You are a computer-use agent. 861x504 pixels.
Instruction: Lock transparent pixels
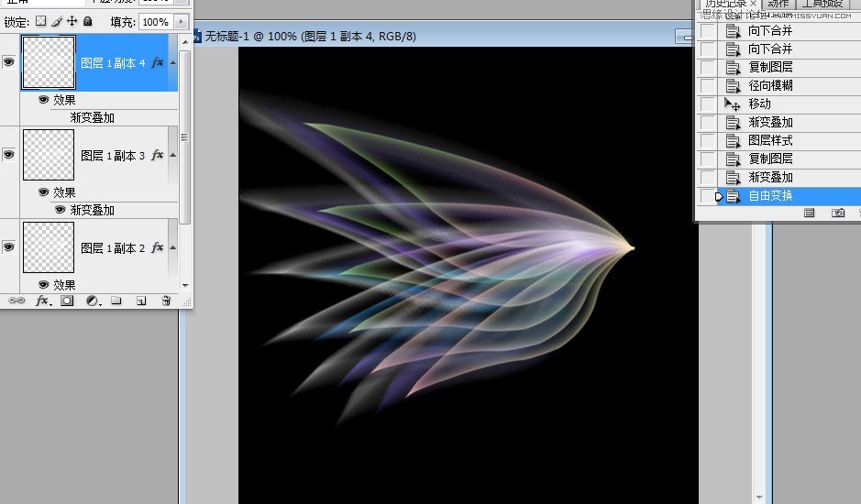pos(40,21)
